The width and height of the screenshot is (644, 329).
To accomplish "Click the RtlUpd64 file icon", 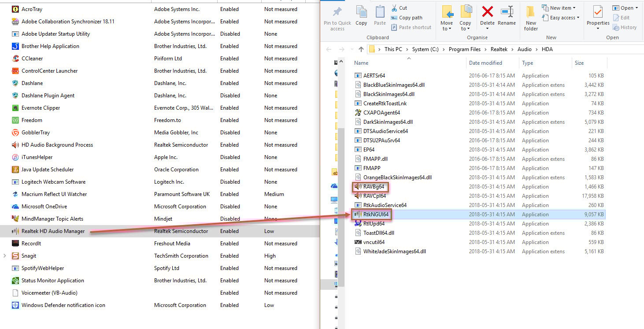I will pyautogui.click(x=358, y=224).
